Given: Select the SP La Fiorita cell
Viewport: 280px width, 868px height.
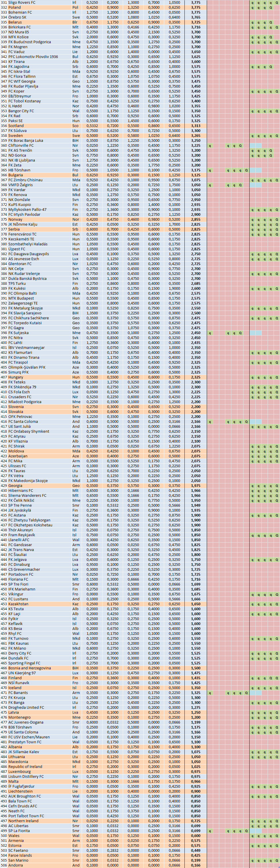Looking at the screenshot, I should (19, 831).
